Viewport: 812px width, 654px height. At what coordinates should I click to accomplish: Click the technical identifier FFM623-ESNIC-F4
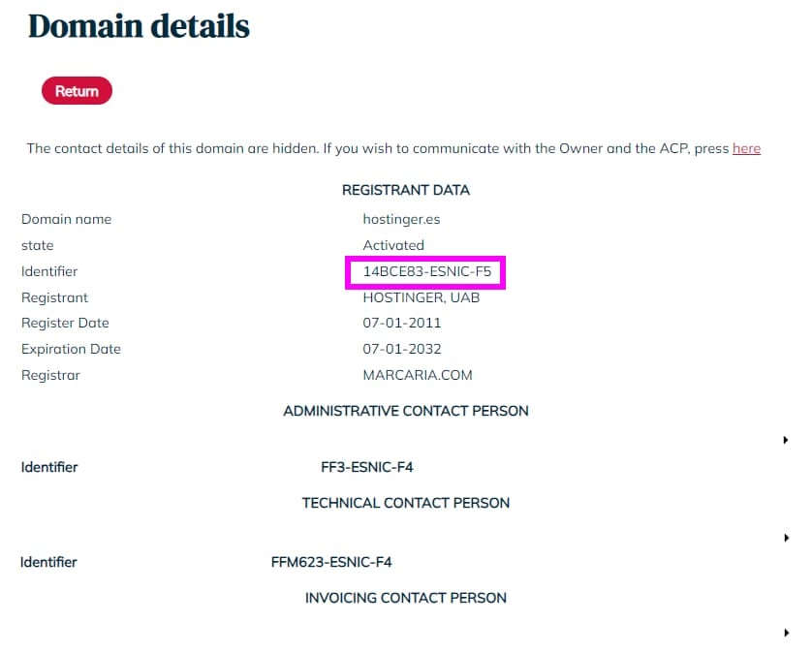pos(331,562)
